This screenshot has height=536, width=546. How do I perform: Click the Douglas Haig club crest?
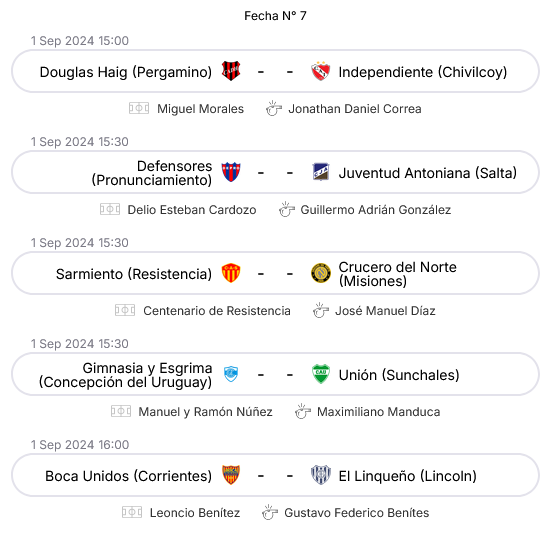point(231,71)
